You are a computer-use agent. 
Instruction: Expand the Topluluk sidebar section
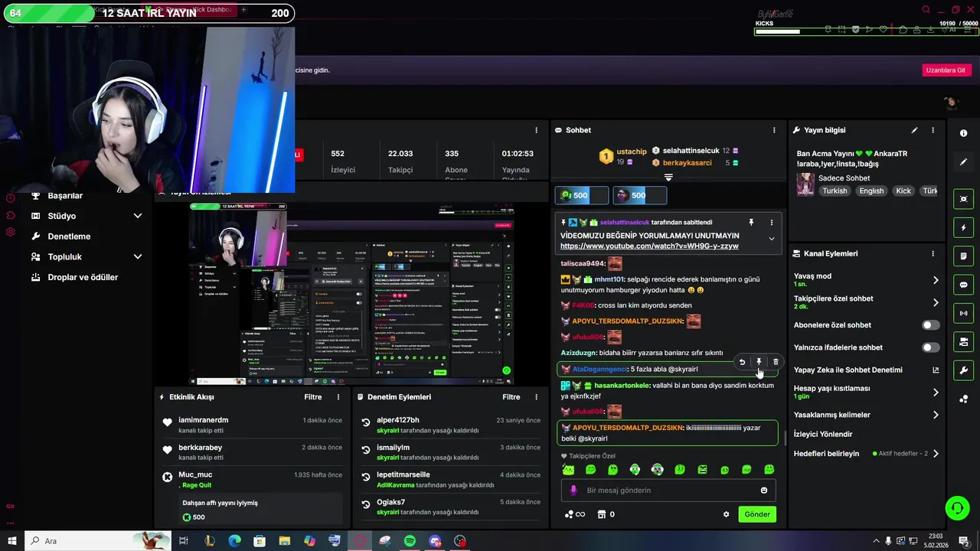pyautogui.click(x=138, y=257)
